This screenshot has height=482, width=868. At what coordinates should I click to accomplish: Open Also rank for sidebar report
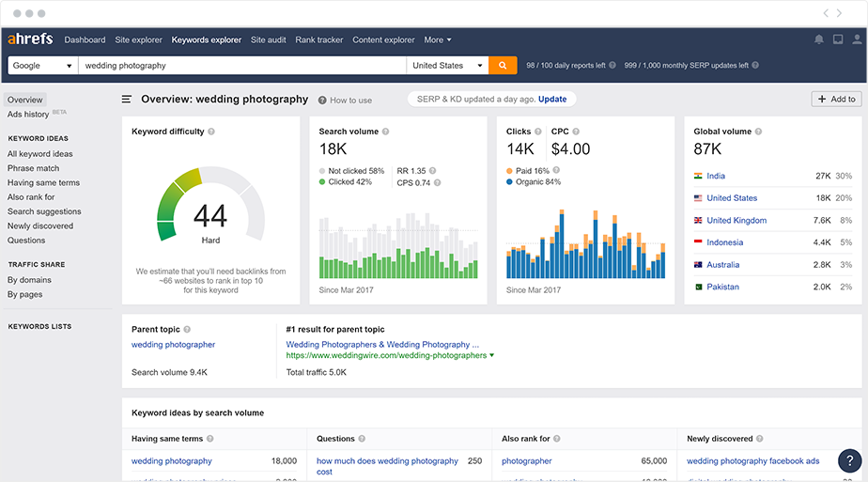click(31, 197)
